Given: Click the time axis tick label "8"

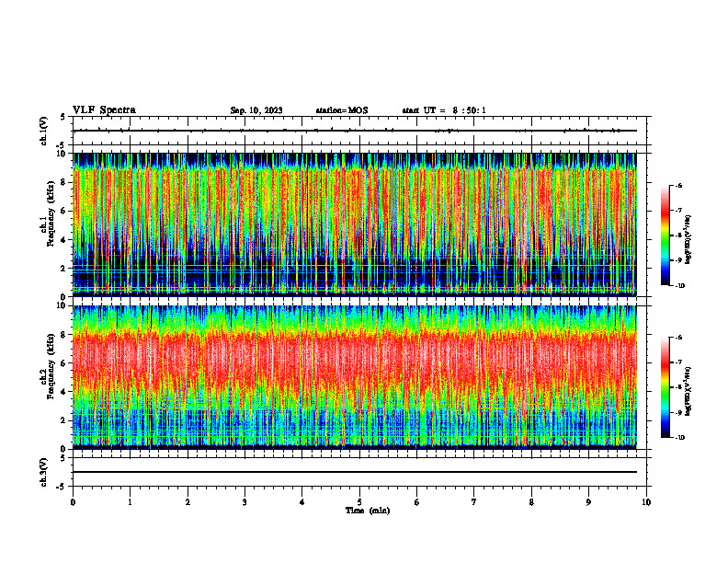Looking at the screenshot, I should pyautogui.click(x=531, y=502).
